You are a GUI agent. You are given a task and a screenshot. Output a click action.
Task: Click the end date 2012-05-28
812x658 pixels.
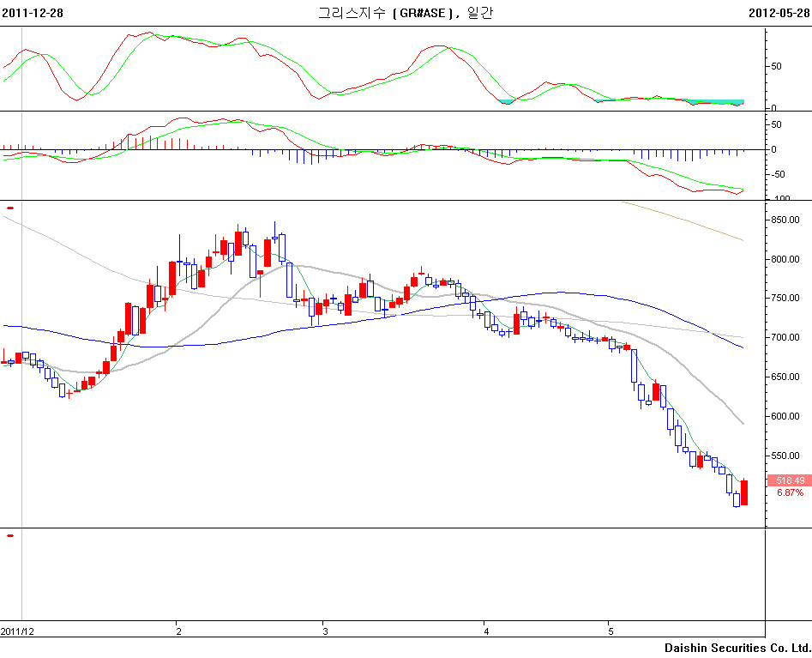(779, 13)
